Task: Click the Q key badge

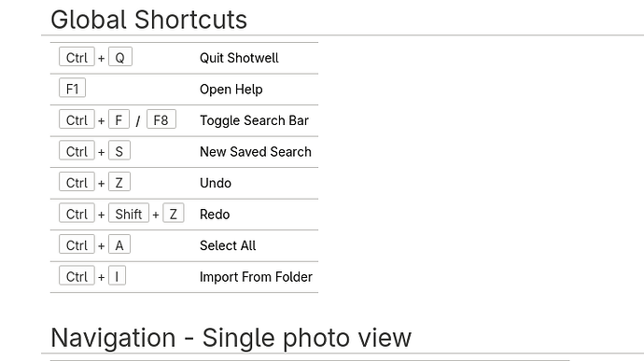Action: [x=119, y=57]
